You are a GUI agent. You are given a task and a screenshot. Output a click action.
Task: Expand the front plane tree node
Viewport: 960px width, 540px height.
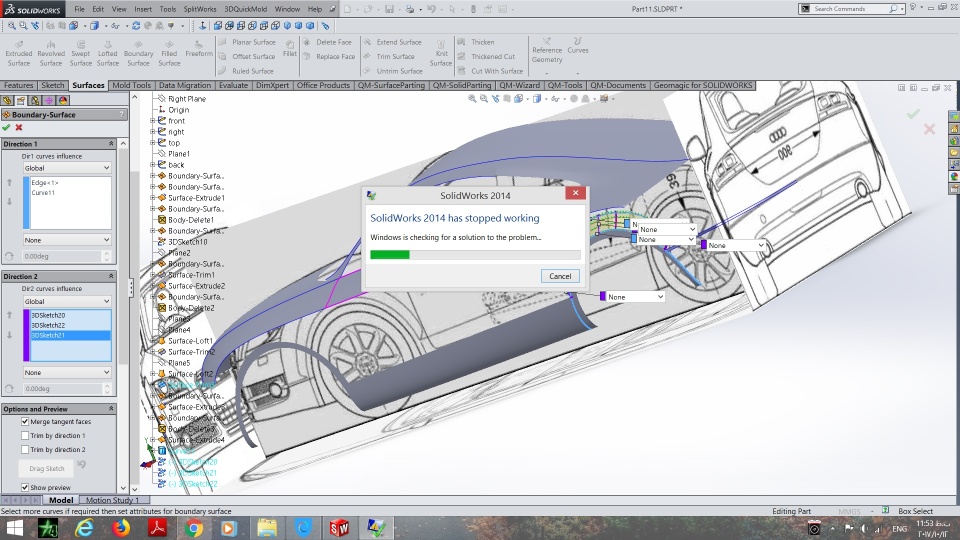click(152, 121)
